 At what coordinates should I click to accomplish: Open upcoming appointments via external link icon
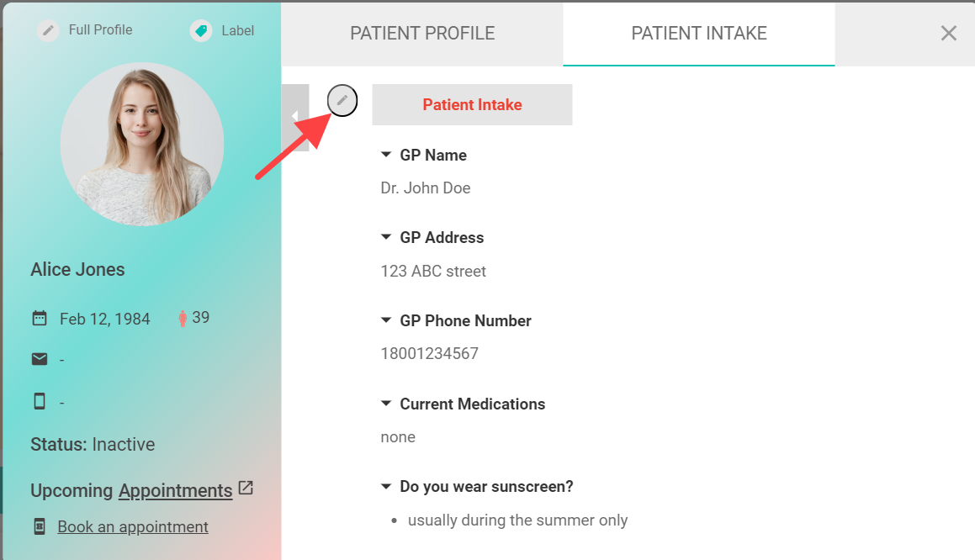tap(246, 488)
